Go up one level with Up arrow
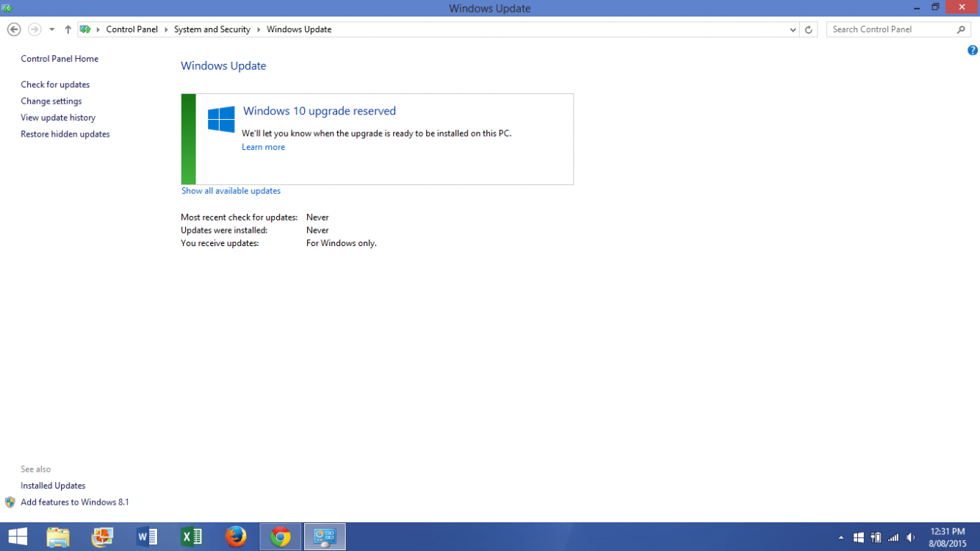The image size is (980, 551). point(68,29)
